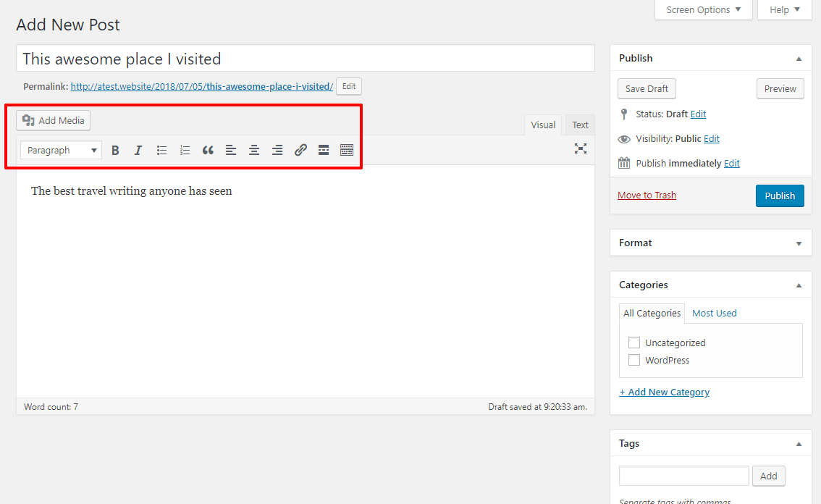Insert or edit link icon
This screenshot has width=821, height=504.
coord(300,151)
